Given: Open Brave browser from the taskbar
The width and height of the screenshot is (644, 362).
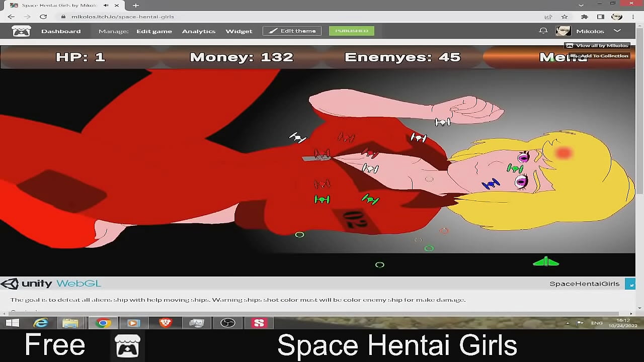Looking at the screenshot, I should click(165, 323).
